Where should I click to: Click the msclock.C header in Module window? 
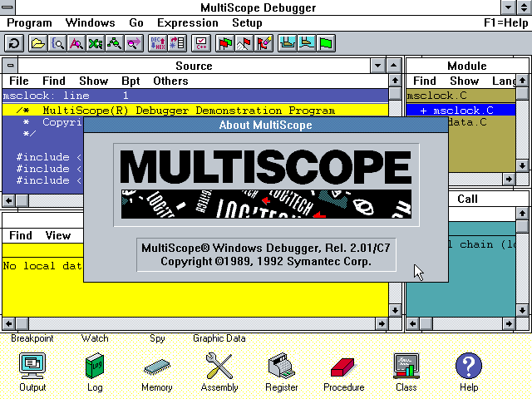(461, 96)
